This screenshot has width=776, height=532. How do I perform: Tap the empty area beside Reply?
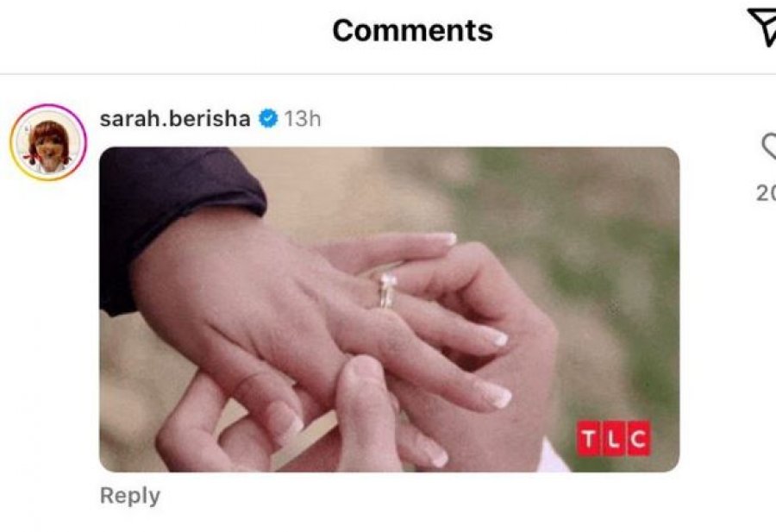coord(421,496)
